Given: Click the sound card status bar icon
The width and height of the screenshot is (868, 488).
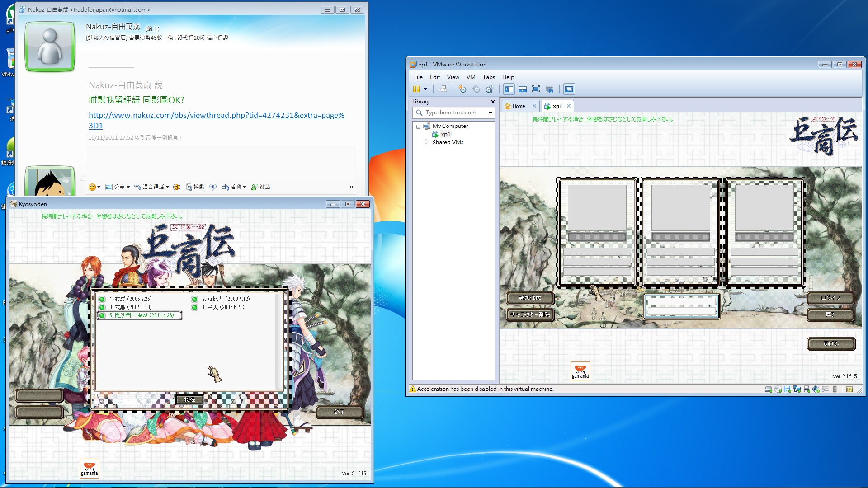Looking at the screenshot, I should [816, 389].
